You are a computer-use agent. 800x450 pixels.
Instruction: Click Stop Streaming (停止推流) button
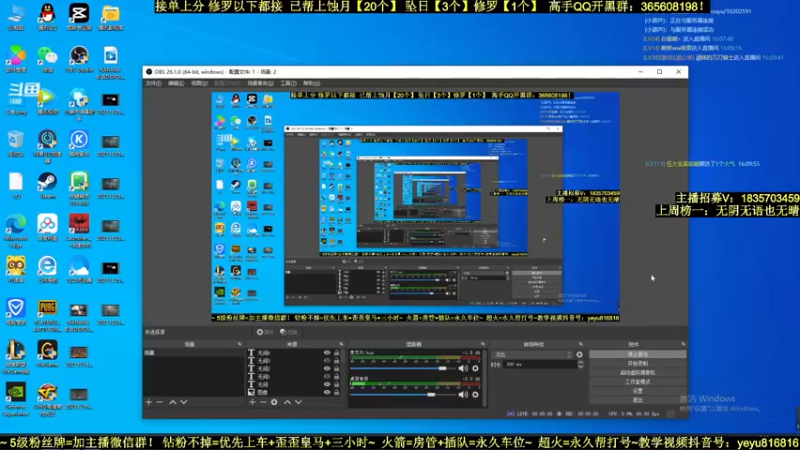pyautogui.click(x=638, y=354)
